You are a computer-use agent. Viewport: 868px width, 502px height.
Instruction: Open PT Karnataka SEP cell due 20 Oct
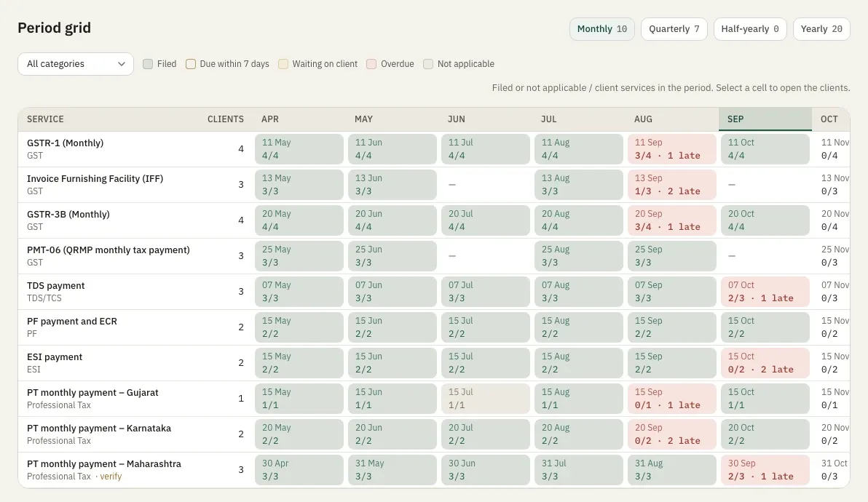(765, 434)
